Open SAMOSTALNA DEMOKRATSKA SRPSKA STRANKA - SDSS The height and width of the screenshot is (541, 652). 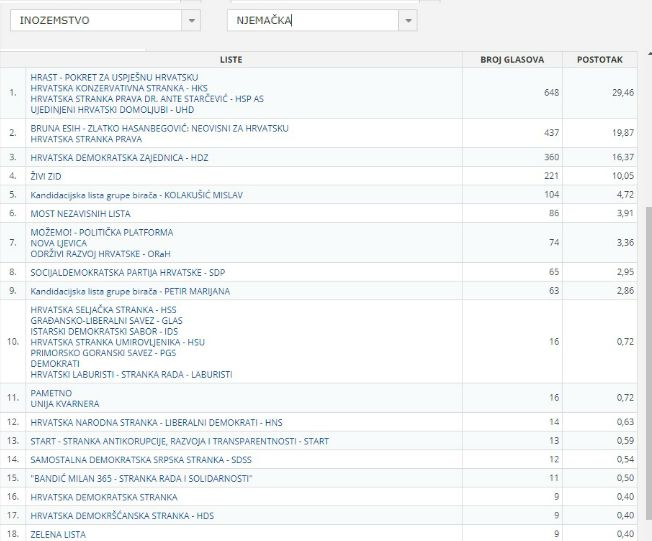coord(141,460)
